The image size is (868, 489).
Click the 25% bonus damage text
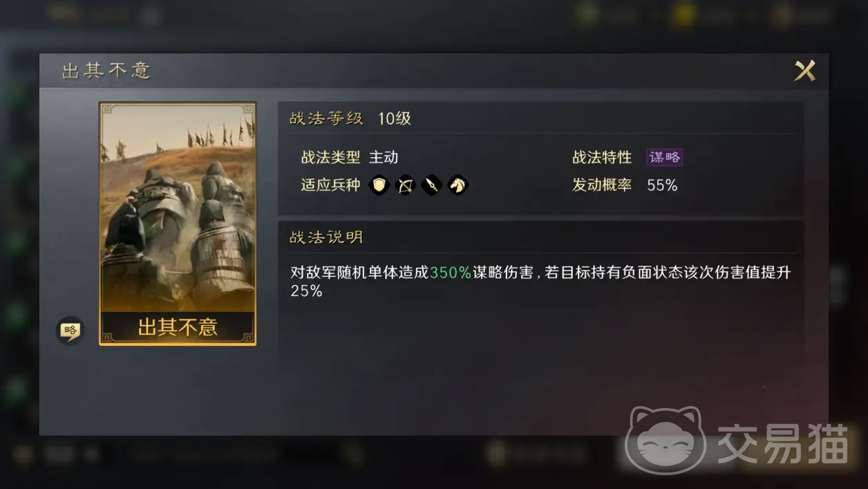pos(307,291)
